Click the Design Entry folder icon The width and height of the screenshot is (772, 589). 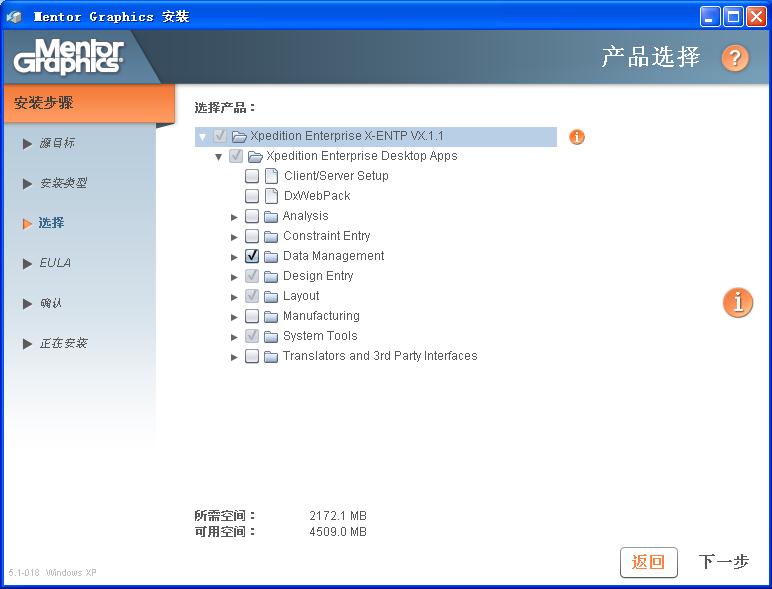point(271,276)
